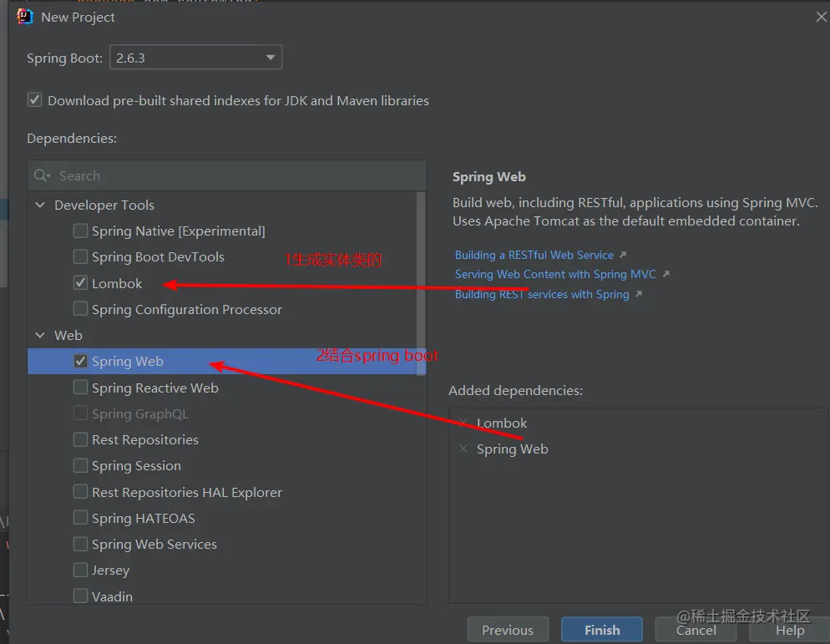Viewport: 830px width, 644px height.
Task: Remove Spring Web from added dependencies
Action: 463,449
